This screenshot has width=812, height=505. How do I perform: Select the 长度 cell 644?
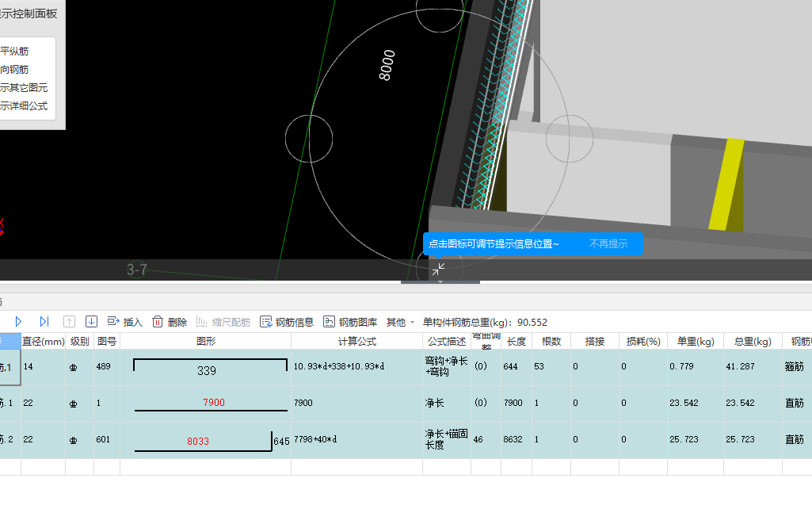pos(517,366)
